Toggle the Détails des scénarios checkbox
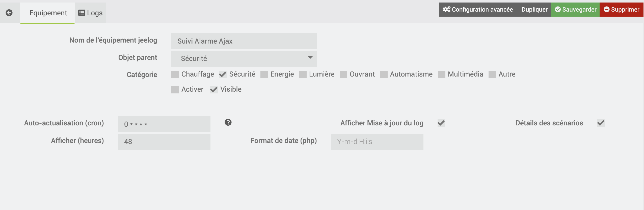 tap(601, 123)
